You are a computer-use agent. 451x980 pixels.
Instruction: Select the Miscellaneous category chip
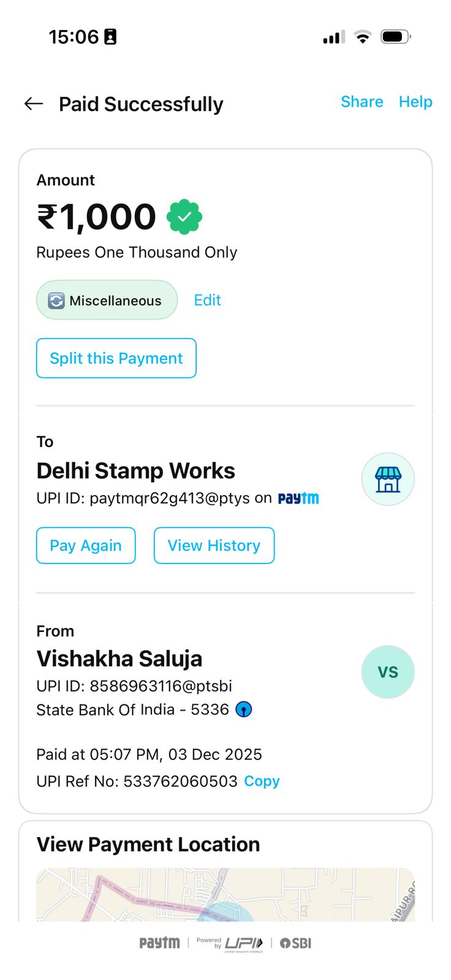point(107,300)
